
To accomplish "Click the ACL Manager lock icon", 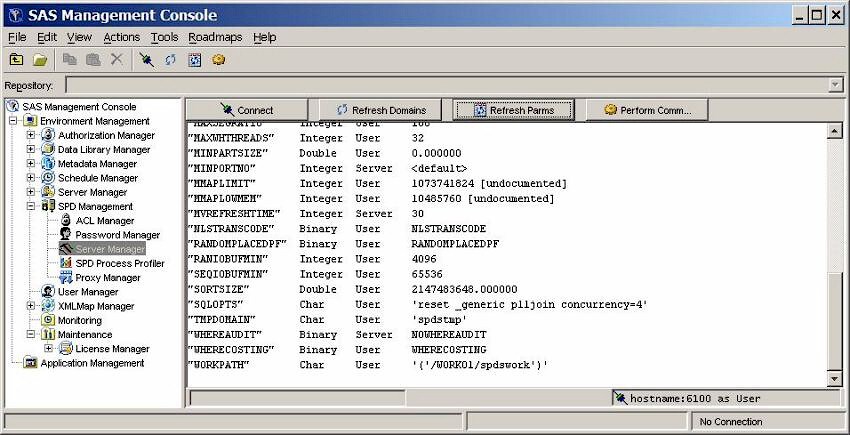I will 66,220.
